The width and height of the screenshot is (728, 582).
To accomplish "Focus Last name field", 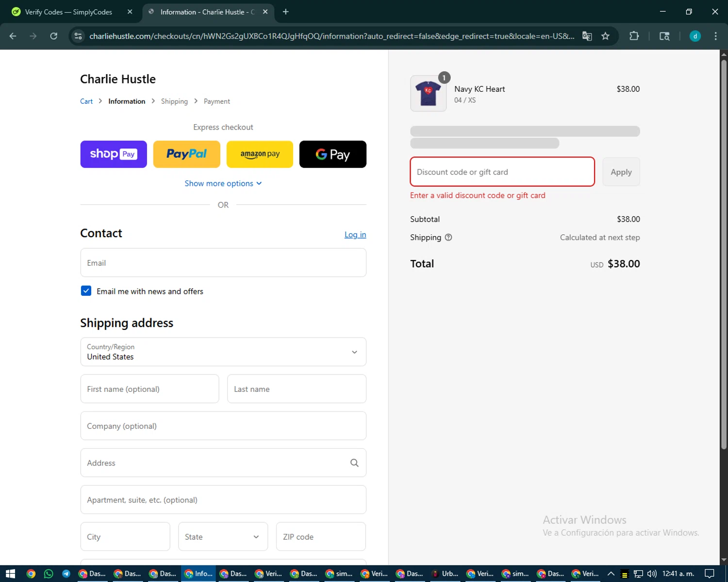I will [297, 389].
